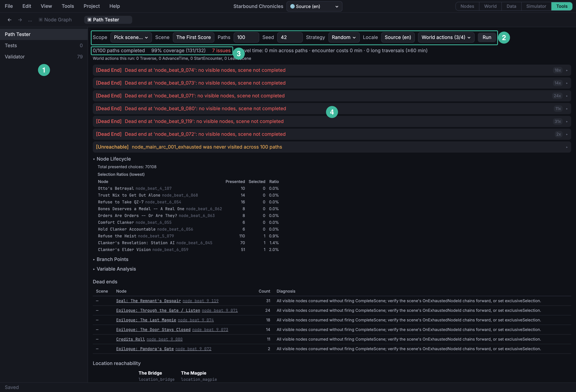Switch to the Simulator workspace tab

pyautogui.click(x=536, y=6)
